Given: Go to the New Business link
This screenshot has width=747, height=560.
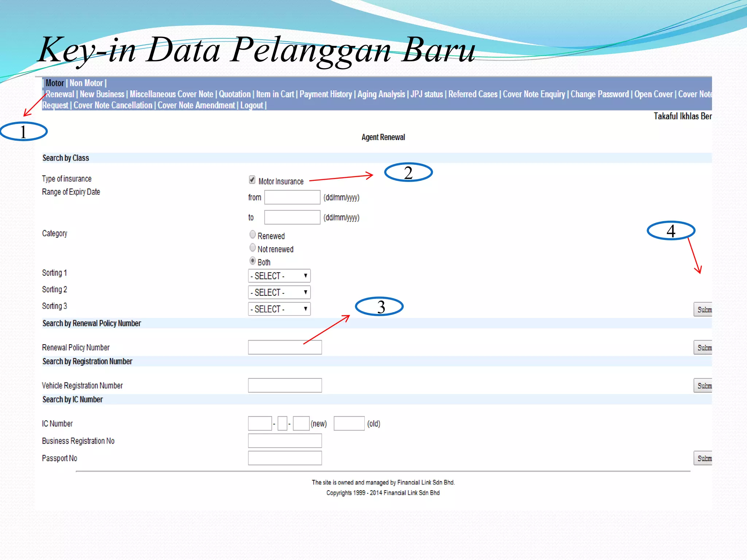Looking at the screenshot, I should coord(102,94).
